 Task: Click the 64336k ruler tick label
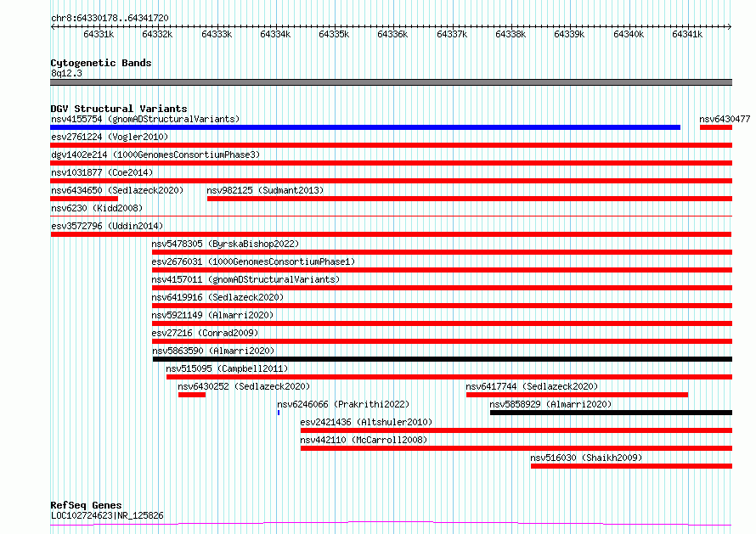click(x=392, y=34)
